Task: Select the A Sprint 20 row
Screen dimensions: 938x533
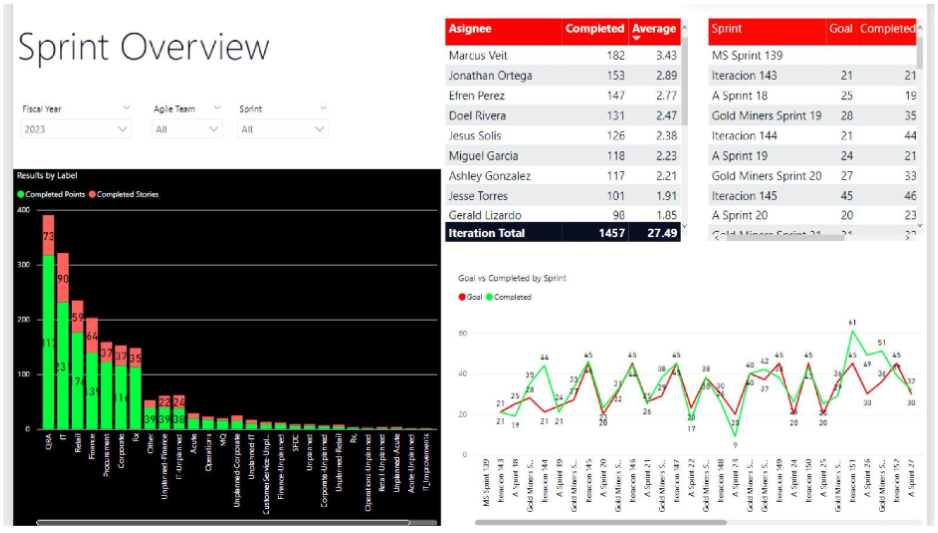Action: (x=812, y=215)
